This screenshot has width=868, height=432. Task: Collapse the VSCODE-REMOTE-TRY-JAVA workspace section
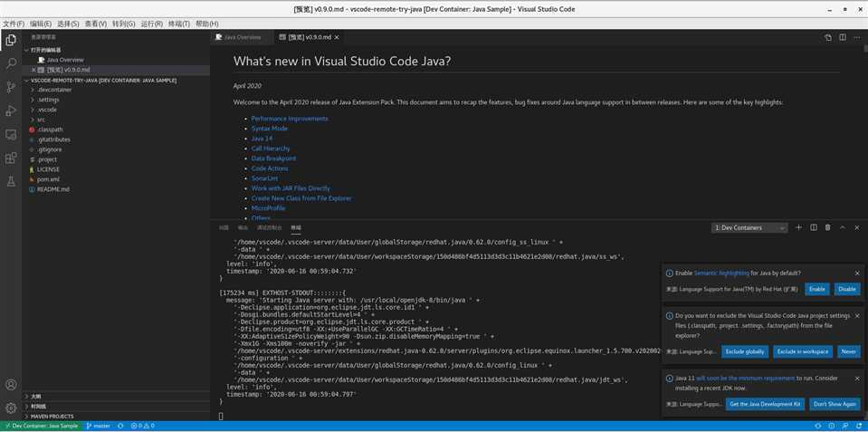(x=116, y=81)
